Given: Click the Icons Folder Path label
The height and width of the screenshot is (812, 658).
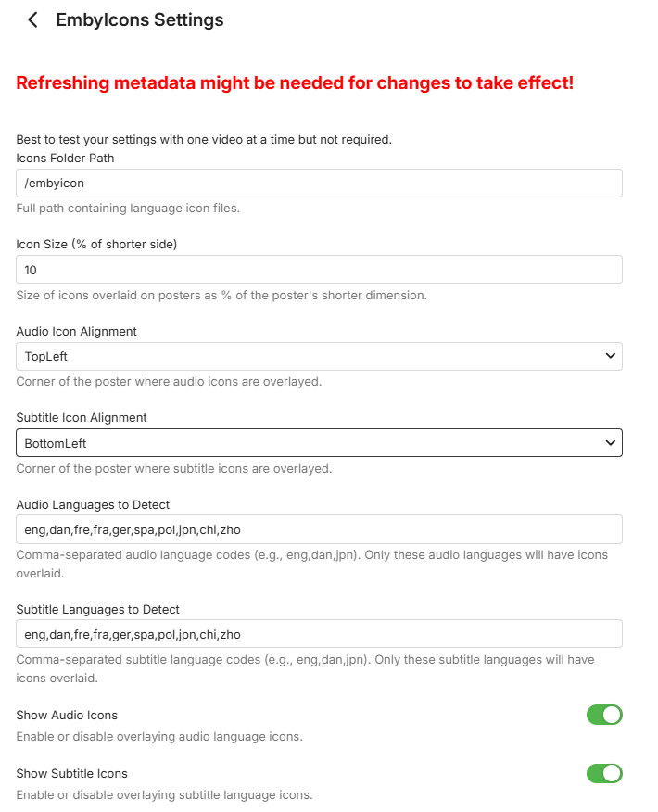Looking at the screenshot, I should pyautogui.click(x=65, y=158).
